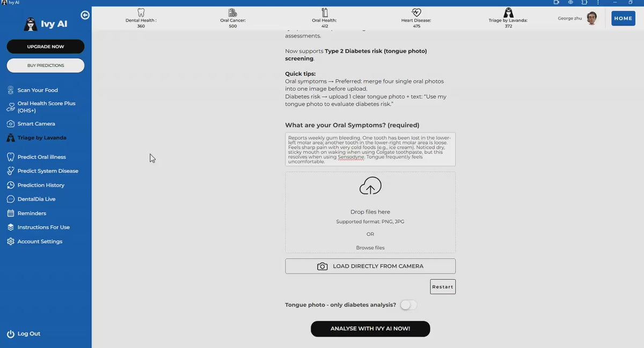Open Scan Your Food from sidebar

(x=38, y=90)
